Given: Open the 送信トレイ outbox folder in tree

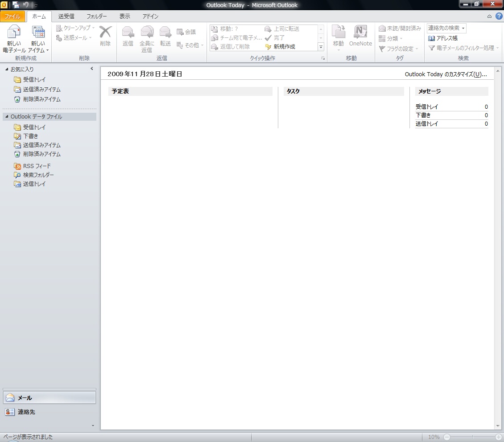Looking at the screenshot, I should (x=29, y=184).
